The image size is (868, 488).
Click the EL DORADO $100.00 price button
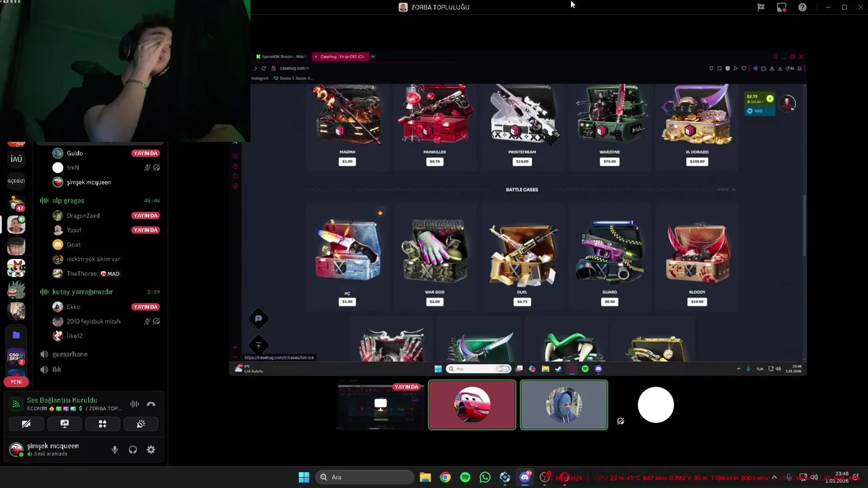[697, 161]
